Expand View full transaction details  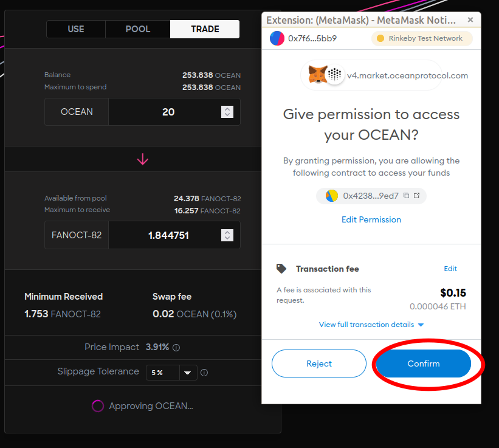point(371,325)
